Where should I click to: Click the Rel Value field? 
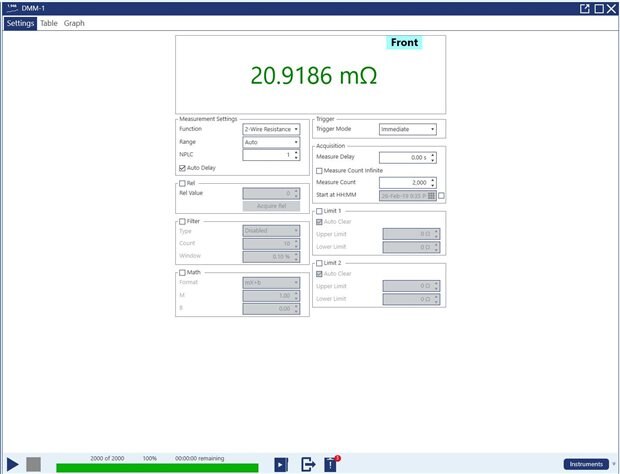[271, 193]
